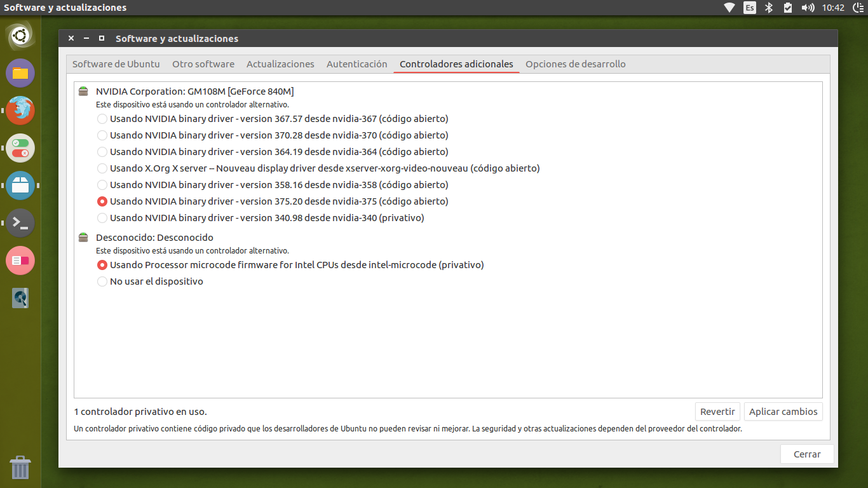Open Disk Usage Analyzer from the launcher
Screen dimensions: 868x488
click(x=20, y=297)
